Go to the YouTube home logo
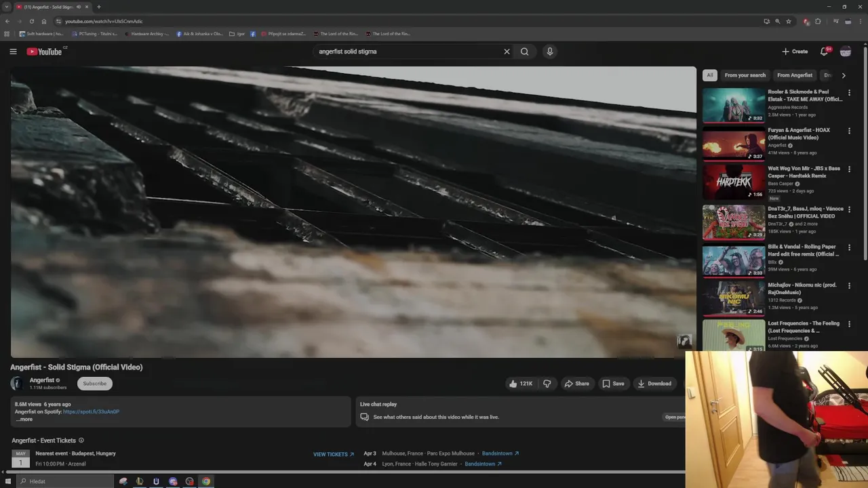Screen dimensions: 868x488 pyautogui.click(x=45, y=52)
